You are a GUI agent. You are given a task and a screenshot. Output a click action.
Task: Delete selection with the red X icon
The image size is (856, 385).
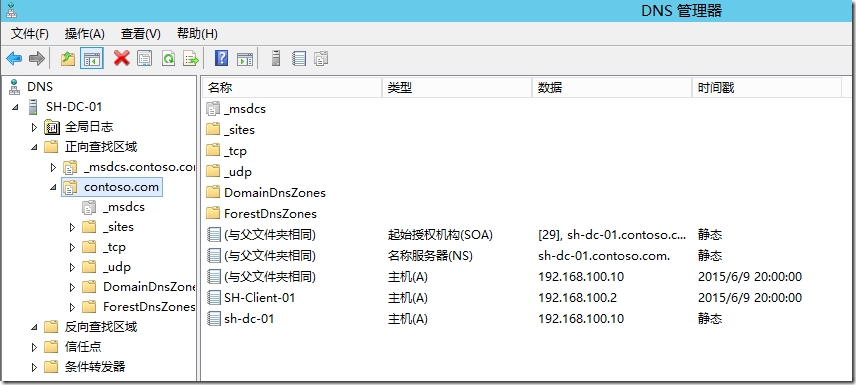[x=121, y=58]
